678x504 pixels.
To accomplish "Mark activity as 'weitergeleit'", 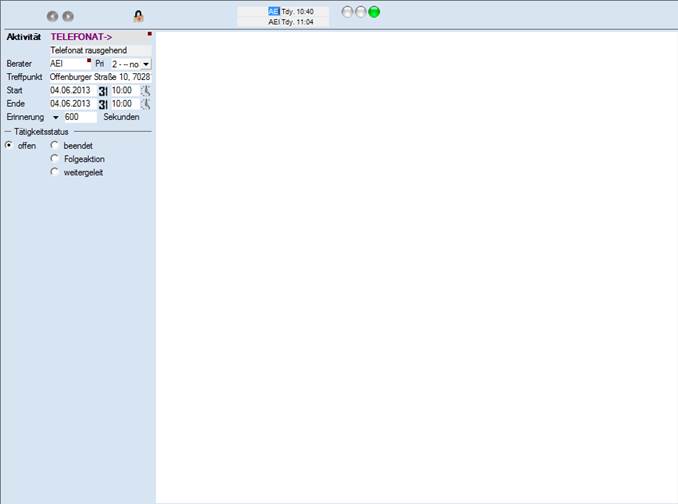I will (x=55, y=172).
